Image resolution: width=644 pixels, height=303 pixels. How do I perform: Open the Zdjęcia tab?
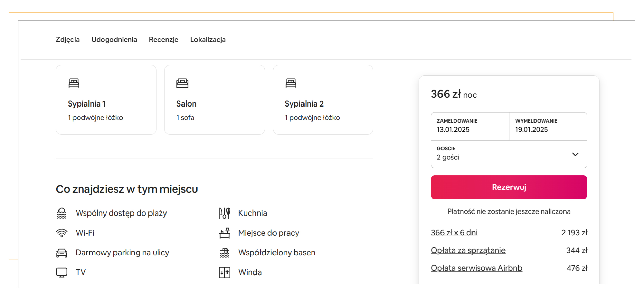click(68, 40)
